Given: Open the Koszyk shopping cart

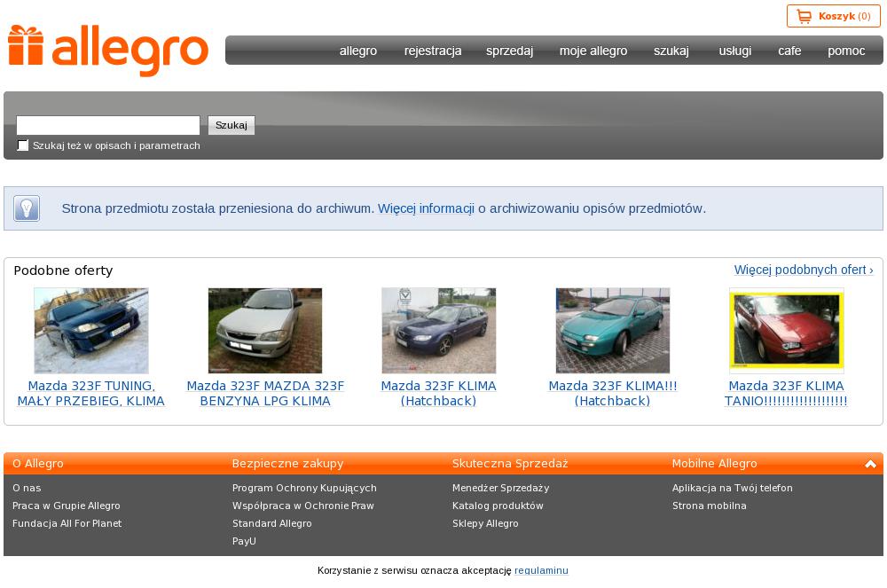Looking at the screenshot, I should [x=833, y=16].
